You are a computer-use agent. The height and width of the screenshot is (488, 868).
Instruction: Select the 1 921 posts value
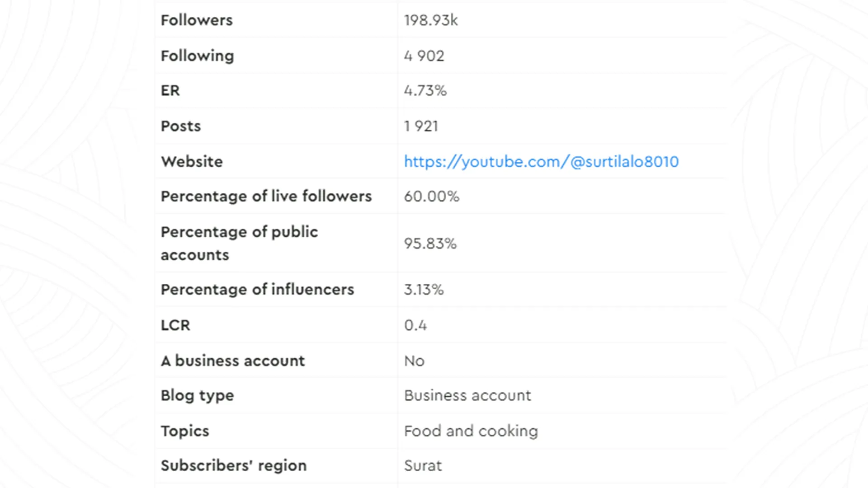[421, 126]
